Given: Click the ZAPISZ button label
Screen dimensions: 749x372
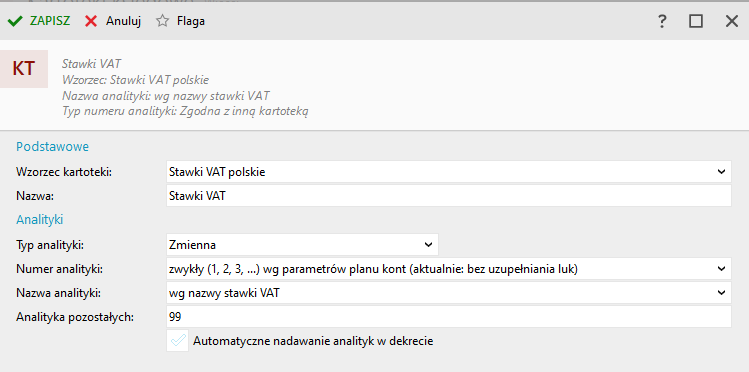Looking at the screenshot, I should coord(50,21).
